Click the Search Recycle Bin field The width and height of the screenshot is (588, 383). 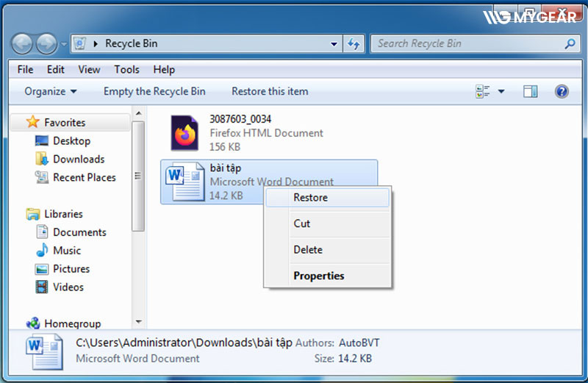click(467, 43)
